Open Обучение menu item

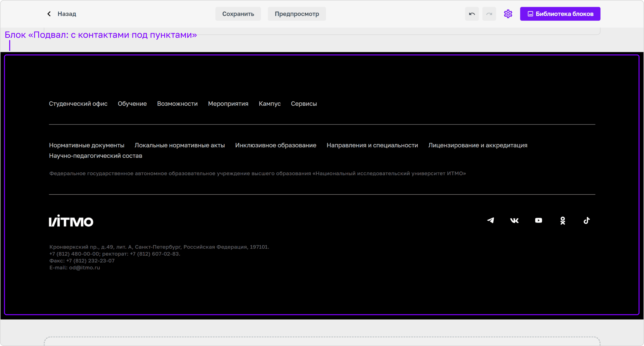(x=132, y=104)
